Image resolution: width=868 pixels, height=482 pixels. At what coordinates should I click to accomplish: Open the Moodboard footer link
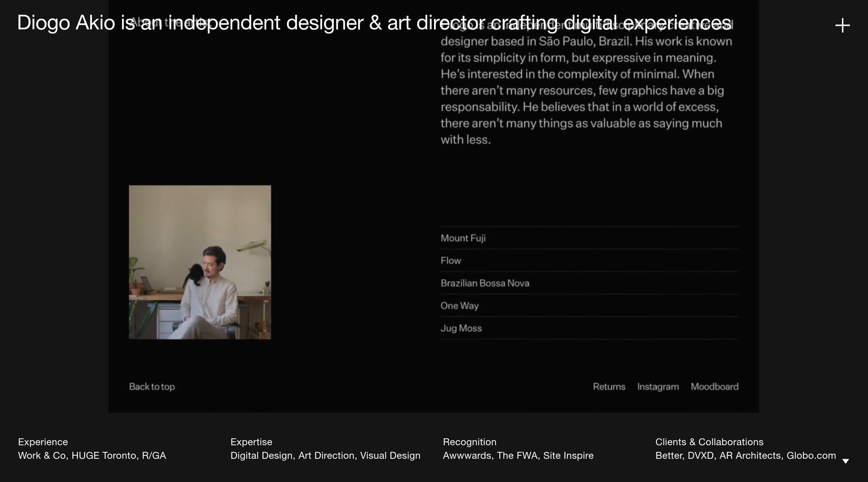(714, 387)
